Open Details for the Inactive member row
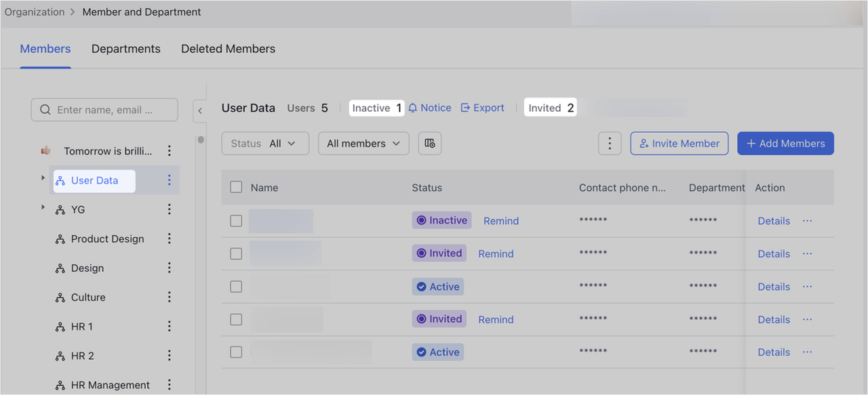The width and height of the screenshot is (868, 395). click(x=774, y=221)
